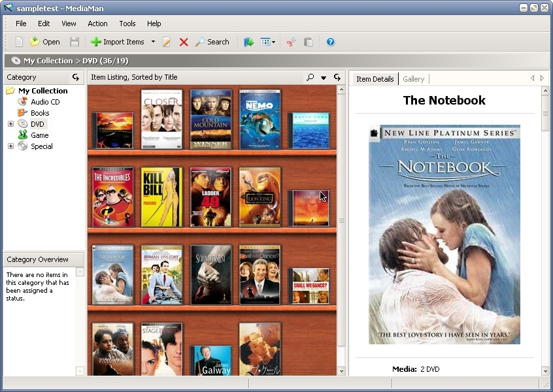Select the Closer DVD cover
This screenshot has height=392, width=553.
pyautogui.click(x=162, y=119)
